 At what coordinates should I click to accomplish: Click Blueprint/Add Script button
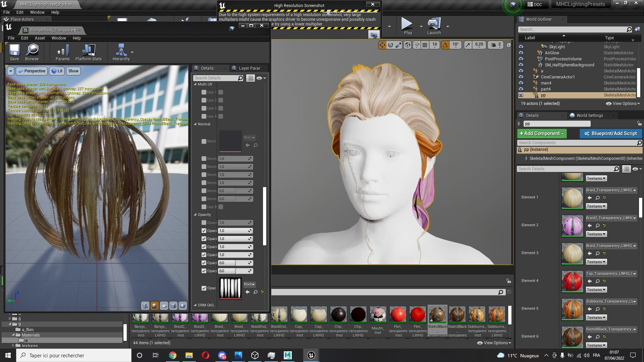click(611, 133)
